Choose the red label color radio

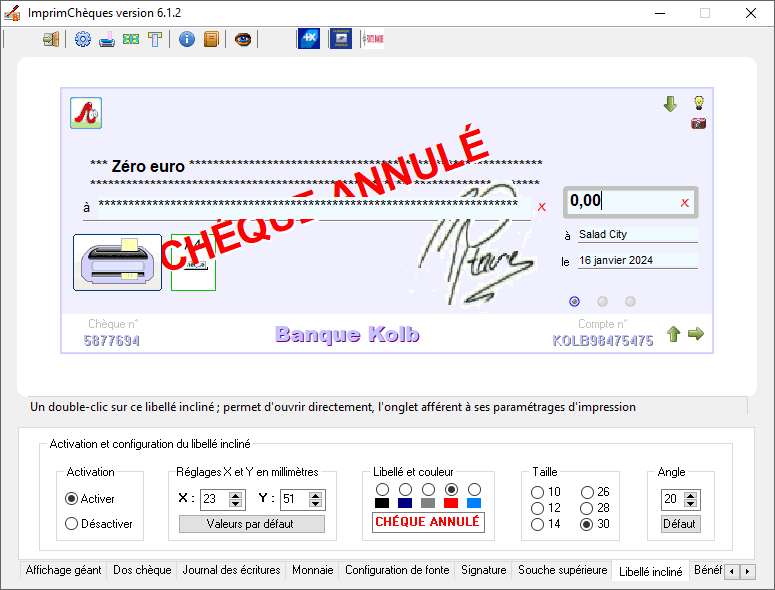coord(451,490)
